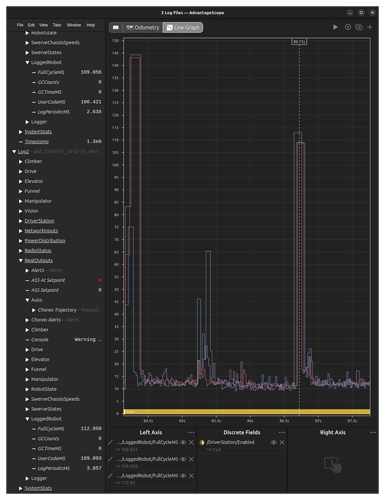Expand the DriverStation folder

point(21,221)
